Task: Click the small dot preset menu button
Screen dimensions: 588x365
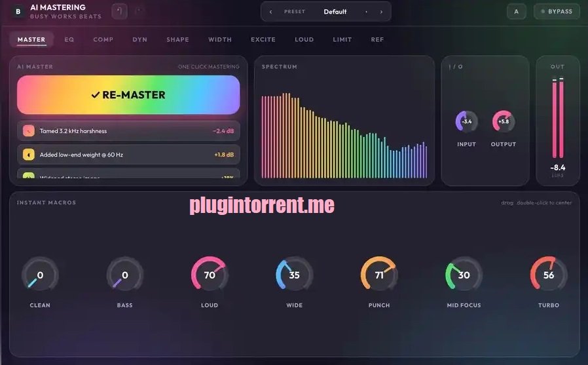Action: click(367, 12)
